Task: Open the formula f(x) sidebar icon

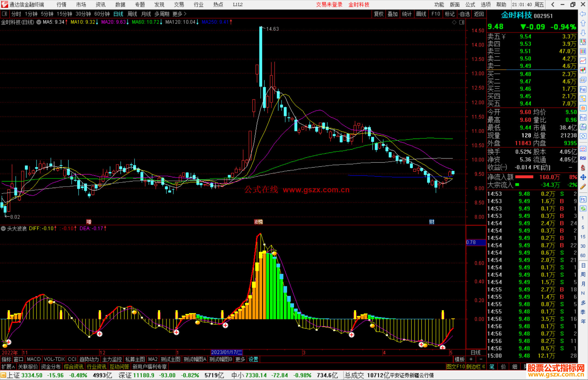Action: (583, 127)
